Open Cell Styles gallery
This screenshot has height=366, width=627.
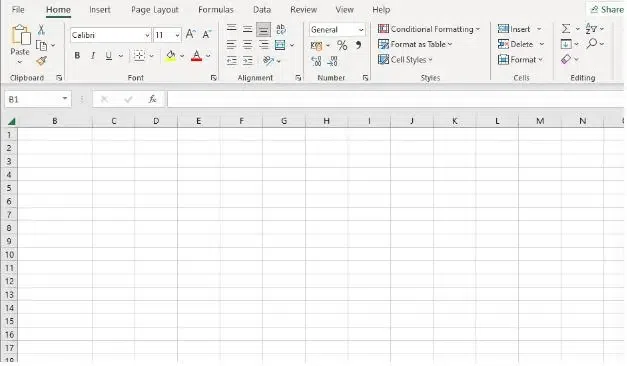405,60
